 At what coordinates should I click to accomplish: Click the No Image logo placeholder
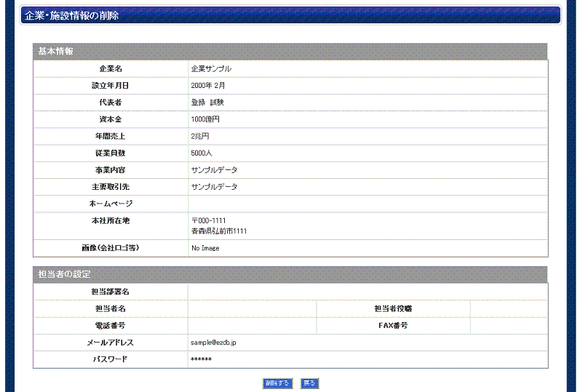point(205,249)
